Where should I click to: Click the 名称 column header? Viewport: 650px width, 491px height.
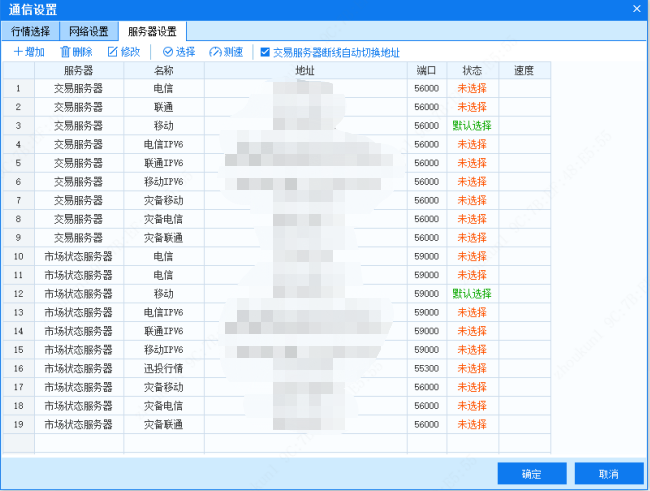click(x=164, y=70)
